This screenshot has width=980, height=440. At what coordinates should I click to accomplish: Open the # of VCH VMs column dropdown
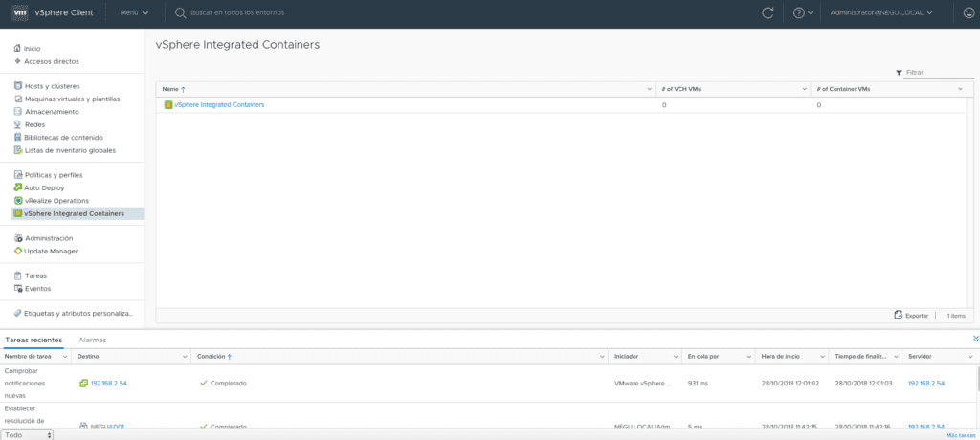[804, 89]
